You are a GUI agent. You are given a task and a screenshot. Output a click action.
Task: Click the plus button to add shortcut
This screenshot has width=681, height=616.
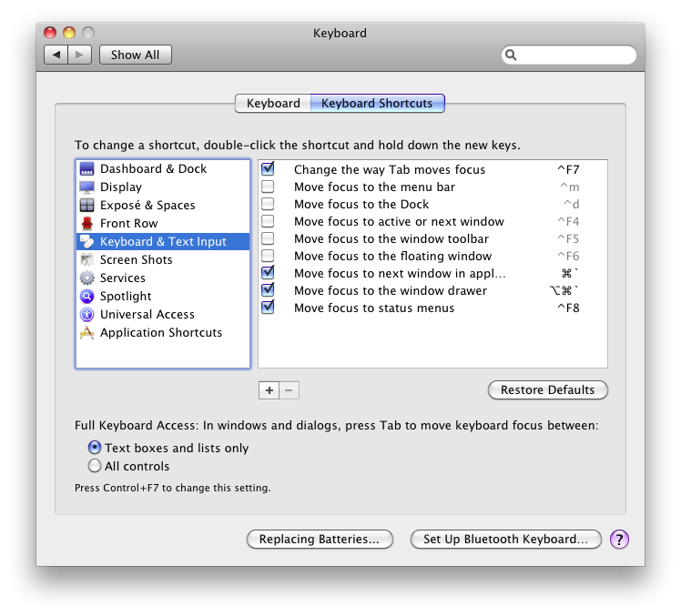[269, 390]
